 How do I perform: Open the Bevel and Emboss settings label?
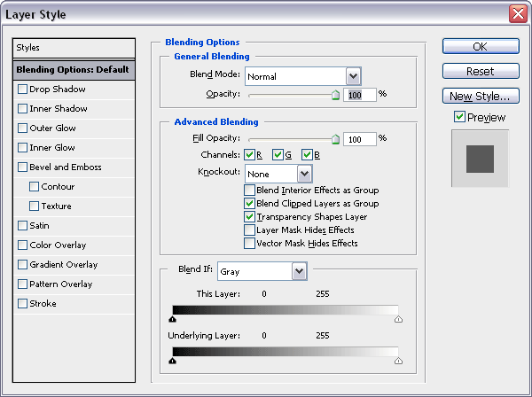pos(66,167)
